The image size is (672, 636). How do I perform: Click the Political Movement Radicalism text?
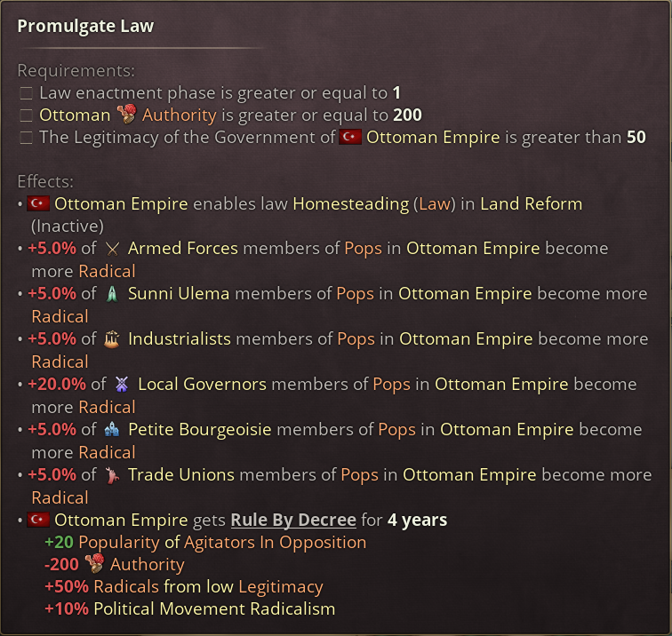[214, 608]
